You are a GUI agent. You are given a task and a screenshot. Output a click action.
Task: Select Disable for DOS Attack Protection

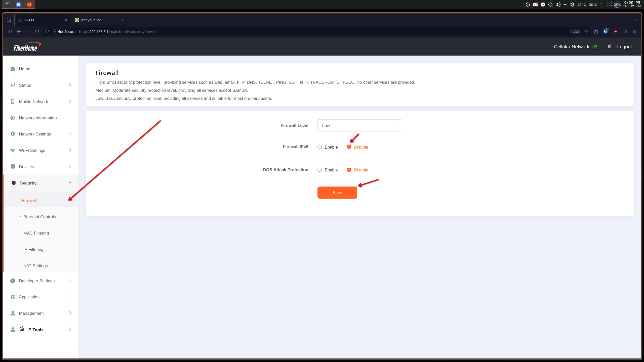click(x=349, y=170)
